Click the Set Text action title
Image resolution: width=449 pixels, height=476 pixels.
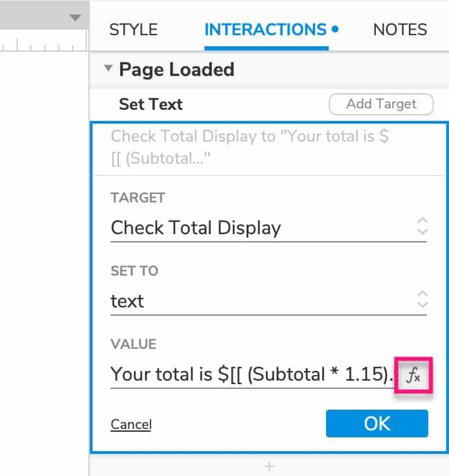(x=151, y=104)
